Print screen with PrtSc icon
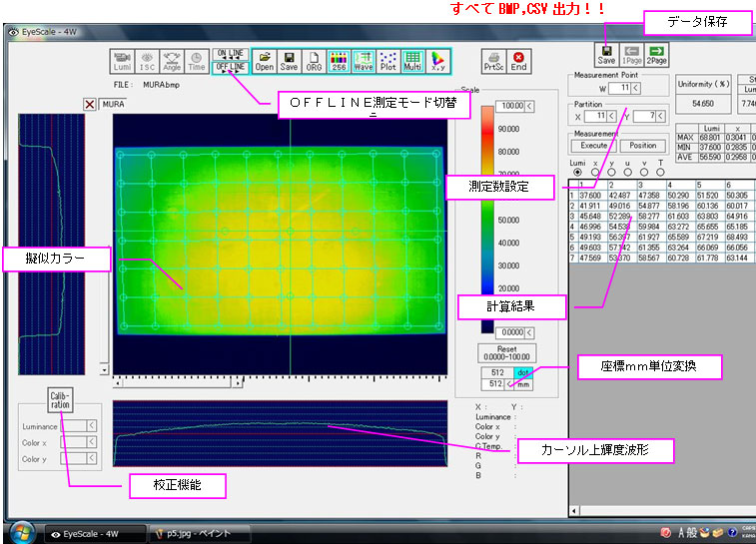 click(x=493, y=61)
